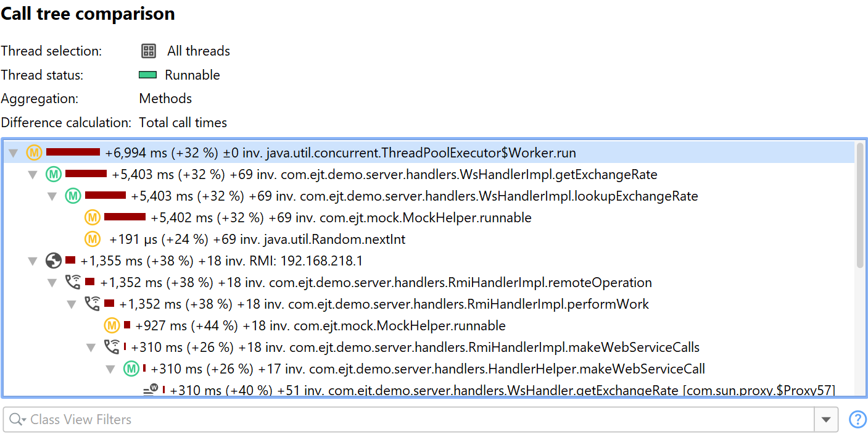Select the MockHelper.runnable +927 ms row
This screenshot has height=434, width=868.
[320, 326]
